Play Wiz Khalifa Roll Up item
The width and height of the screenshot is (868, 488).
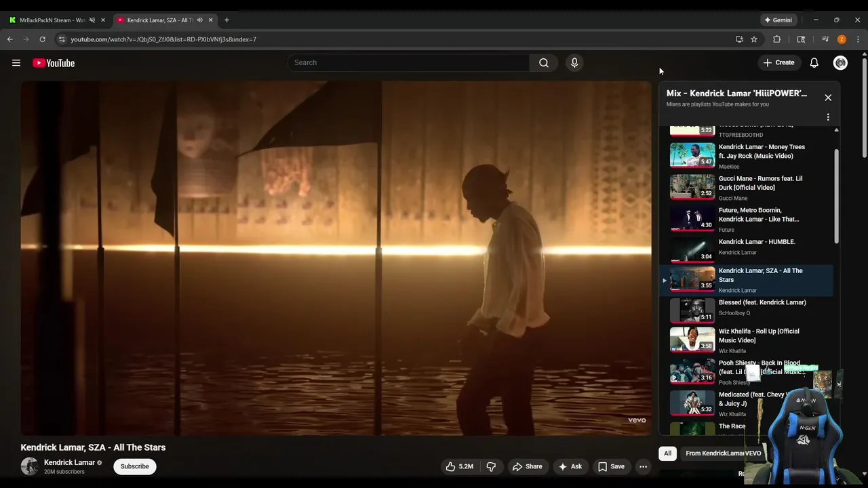click(746, 340)
